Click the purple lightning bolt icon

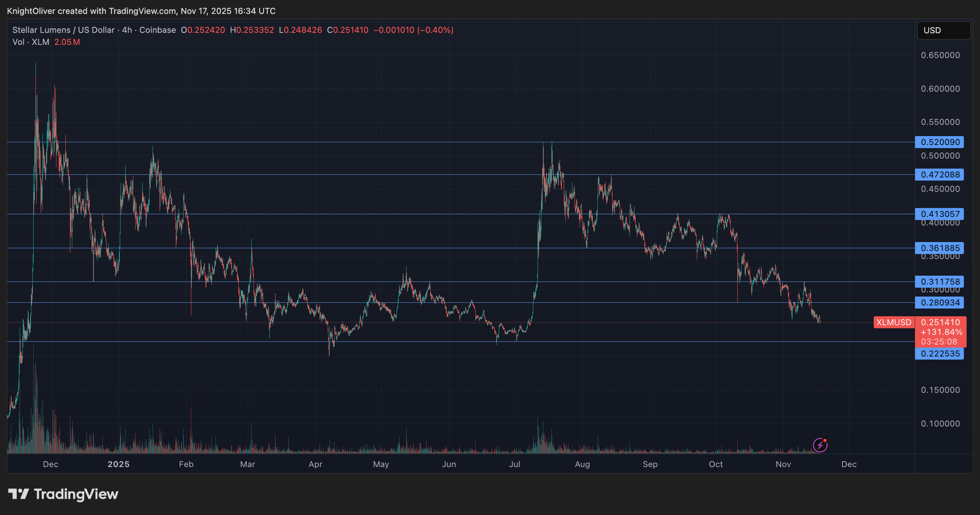(820, 445)
